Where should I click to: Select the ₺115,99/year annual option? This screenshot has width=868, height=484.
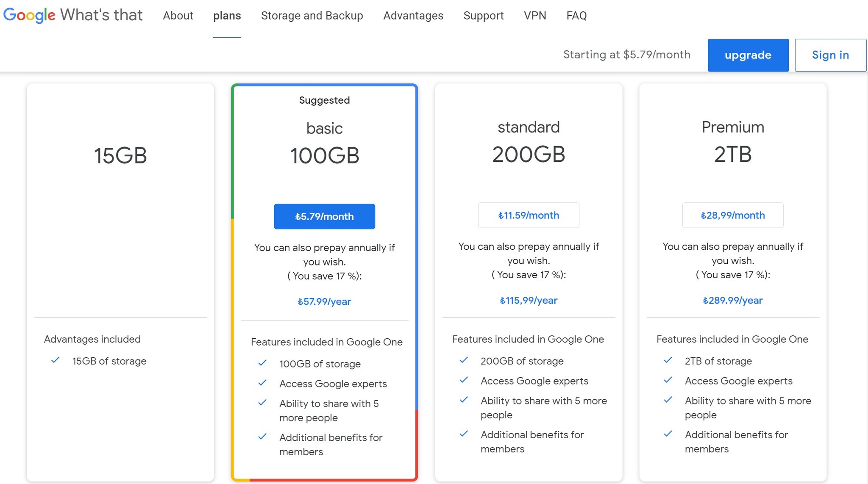(529, 300)
